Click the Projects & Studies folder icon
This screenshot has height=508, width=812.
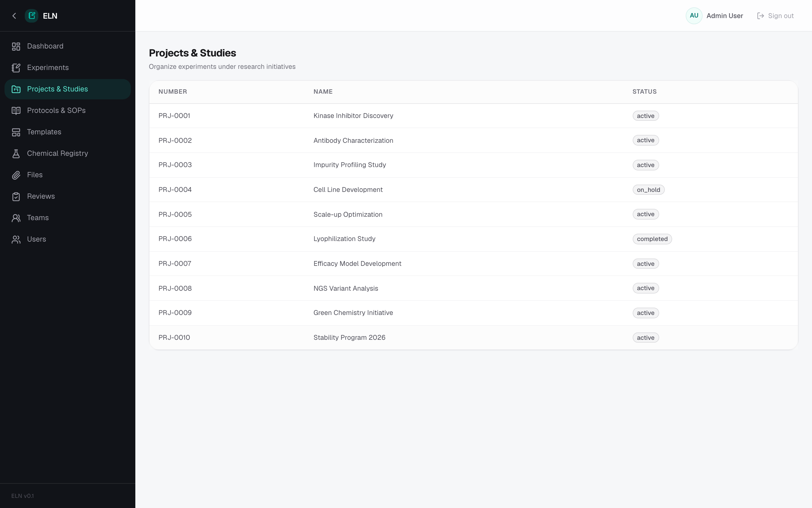point(16,89)
